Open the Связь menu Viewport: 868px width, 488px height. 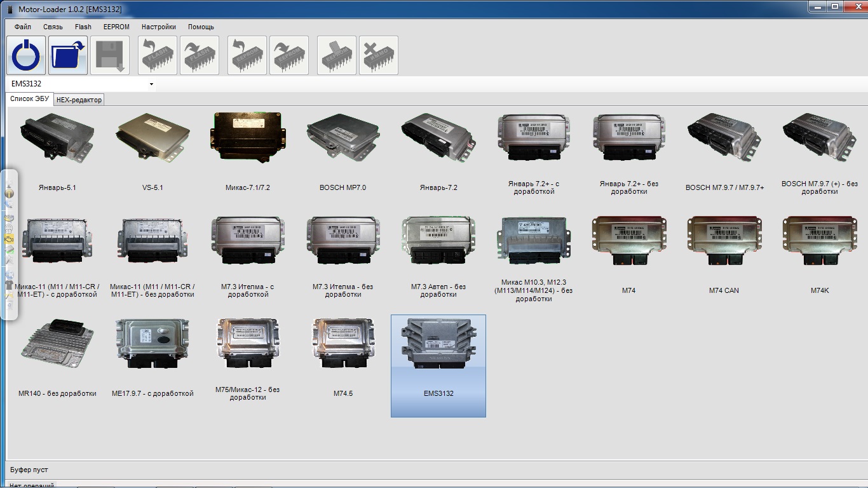53,27
